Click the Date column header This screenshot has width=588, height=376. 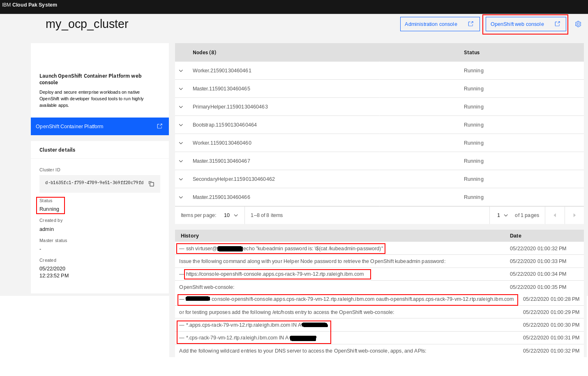[516, 236]
